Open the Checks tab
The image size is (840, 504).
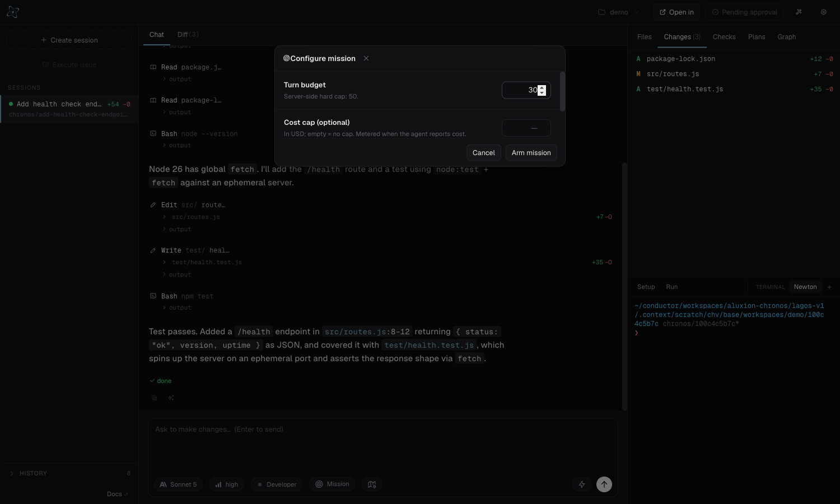coord(724,37)
